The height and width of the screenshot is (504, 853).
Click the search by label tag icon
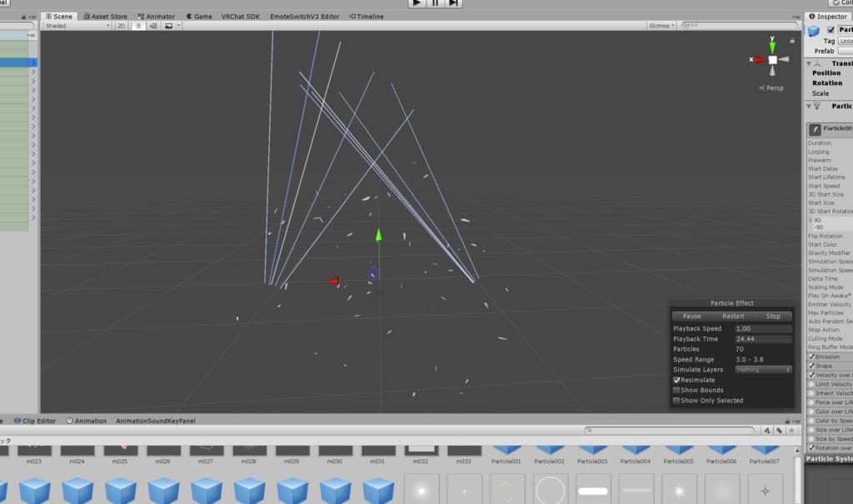click(x=779, y=431)
